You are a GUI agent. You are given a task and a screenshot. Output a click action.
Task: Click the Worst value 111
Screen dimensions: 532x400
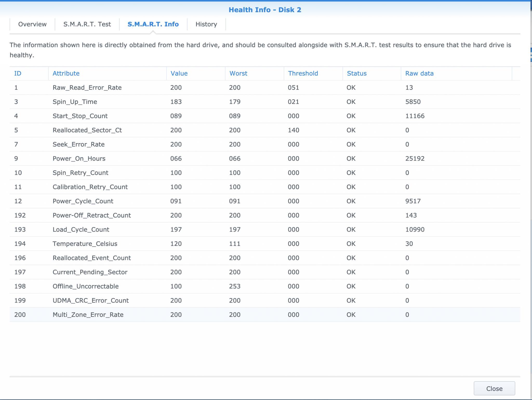click(x=235, y=244)
